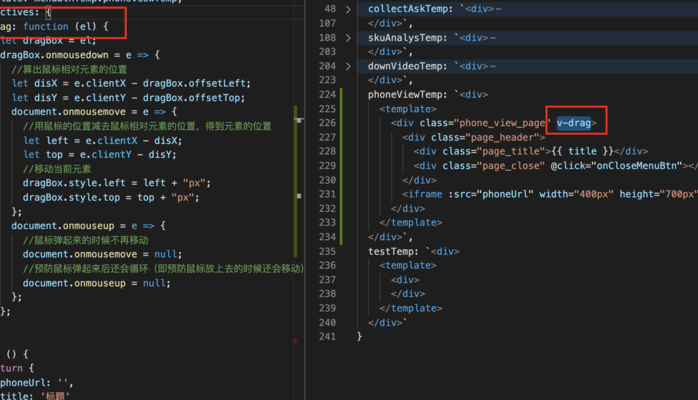This screenshot has height=400, width=698.
Task: Click the phoneViewTemp property name
Action: click(407, 94)
